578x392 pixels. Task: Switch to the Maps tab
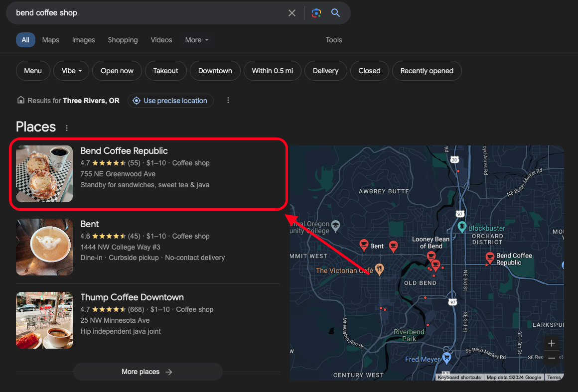point(50,40)
